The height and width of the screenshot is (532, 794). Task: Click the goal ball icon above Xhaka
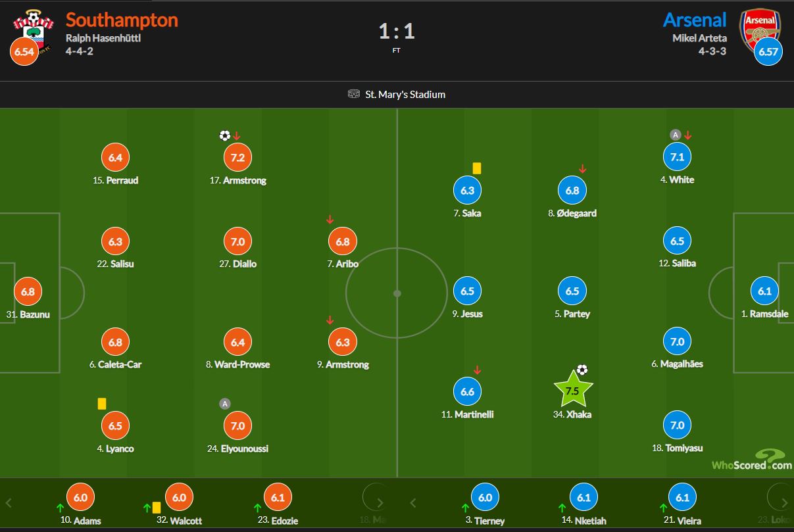(582, 370)
